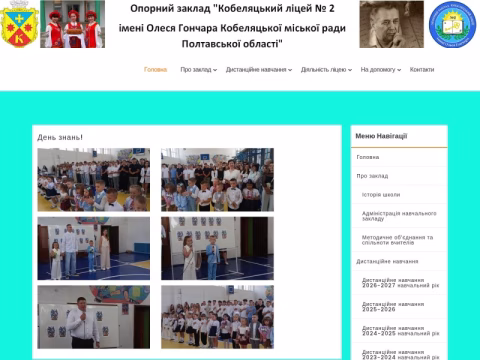Screen dimensions: 480x360
Task: Open Методичне об'єднання та спільноти вчителів link
Action: pyautogui.click(x=399, y=240)
